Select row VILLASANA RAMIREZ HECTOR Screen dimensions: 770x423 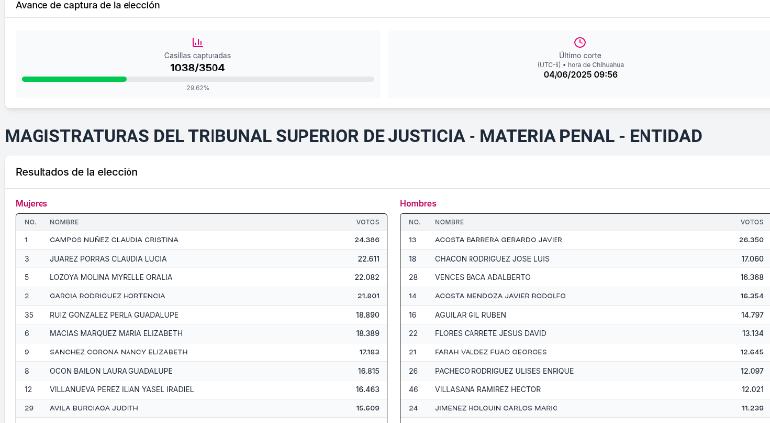coord(585,390)
